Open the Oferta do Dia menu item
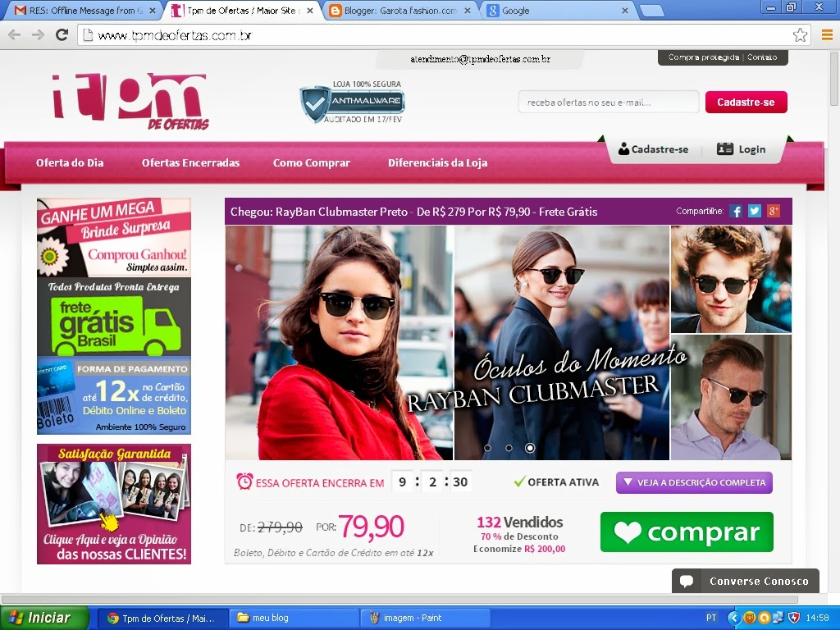This screenshot has height=630, width=840. tap(70, 163)
